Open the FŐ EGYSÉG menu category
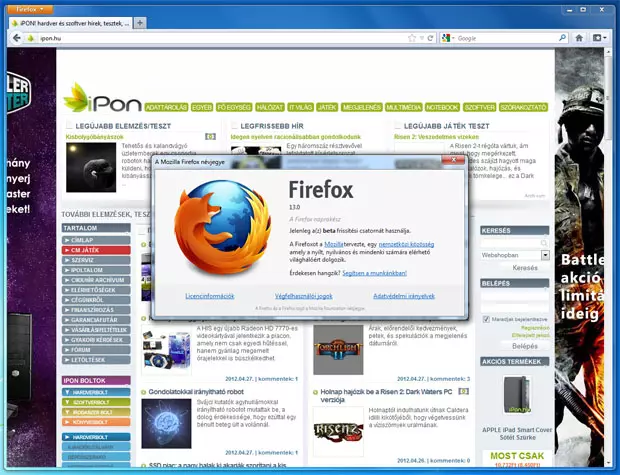Image resolution: width=620 pixels, height=475 pixels. [x=234, y=107]
